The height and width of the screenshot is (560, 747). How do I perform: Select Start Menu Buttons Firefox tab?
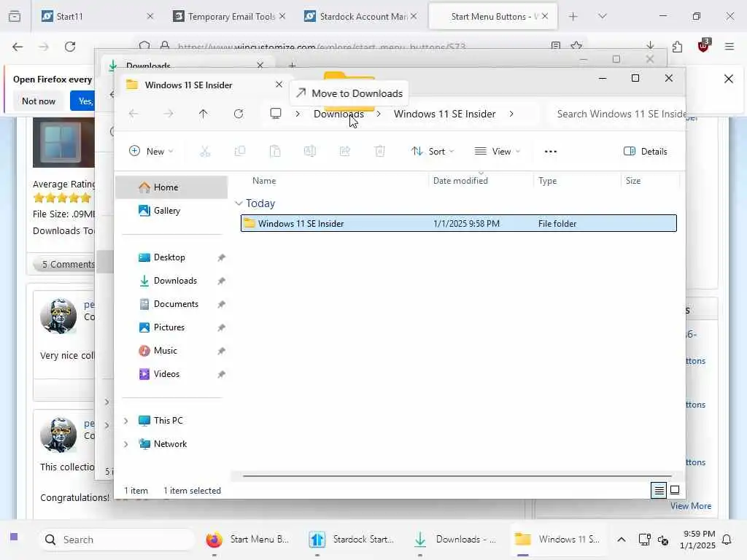coord(493,16)
